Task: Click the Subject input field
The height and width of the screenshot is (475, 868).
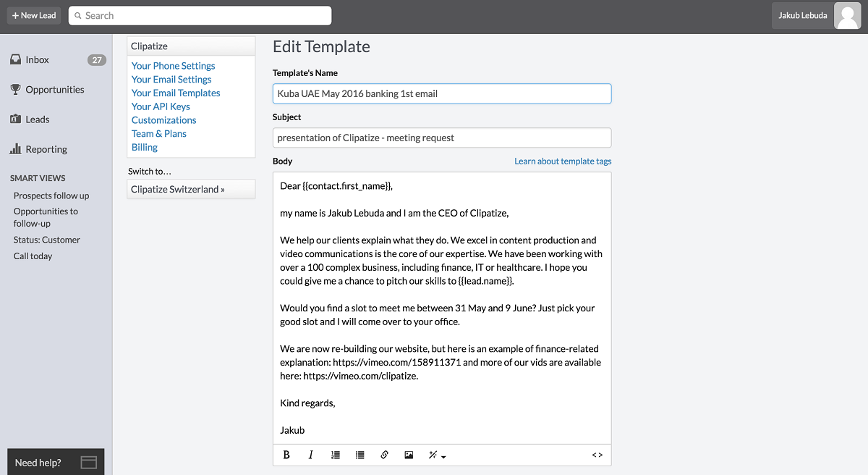Action: [441, 138]
